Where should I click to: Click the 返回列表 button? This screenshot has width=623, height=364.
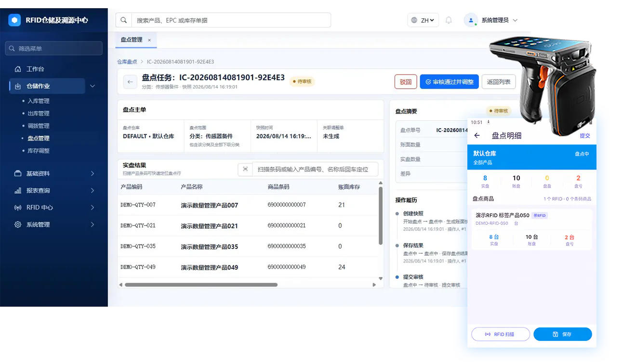point(499,82)
